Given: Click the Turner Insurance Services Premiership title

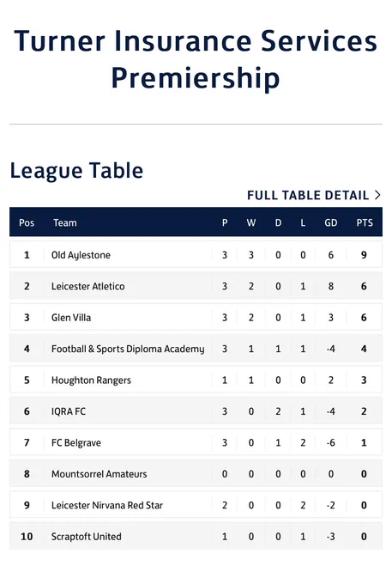Looking at the screenshot, I should coord(196,59).
